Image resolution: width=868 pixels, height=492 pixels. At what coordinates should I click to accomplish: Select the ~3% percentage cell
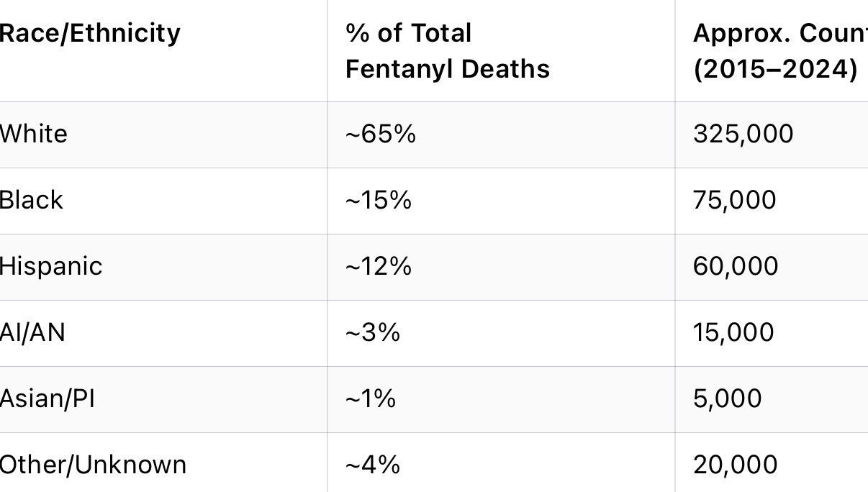373,332
